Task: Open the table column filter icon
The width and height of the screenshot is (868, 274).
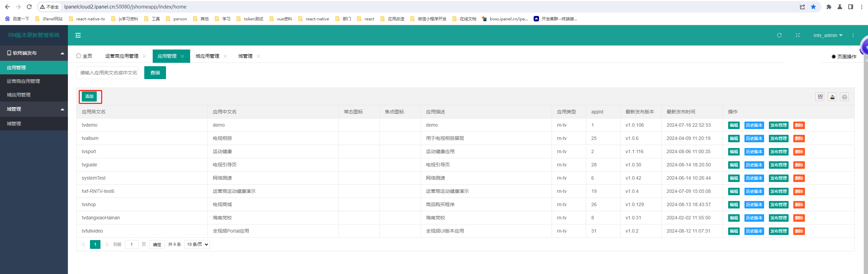Action: point(820,97)
